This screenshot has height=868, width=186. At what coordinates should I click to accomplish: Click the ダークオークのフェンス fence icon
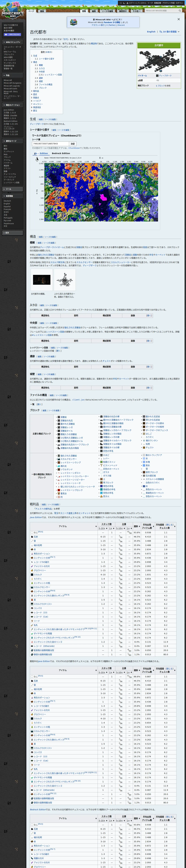144,430
